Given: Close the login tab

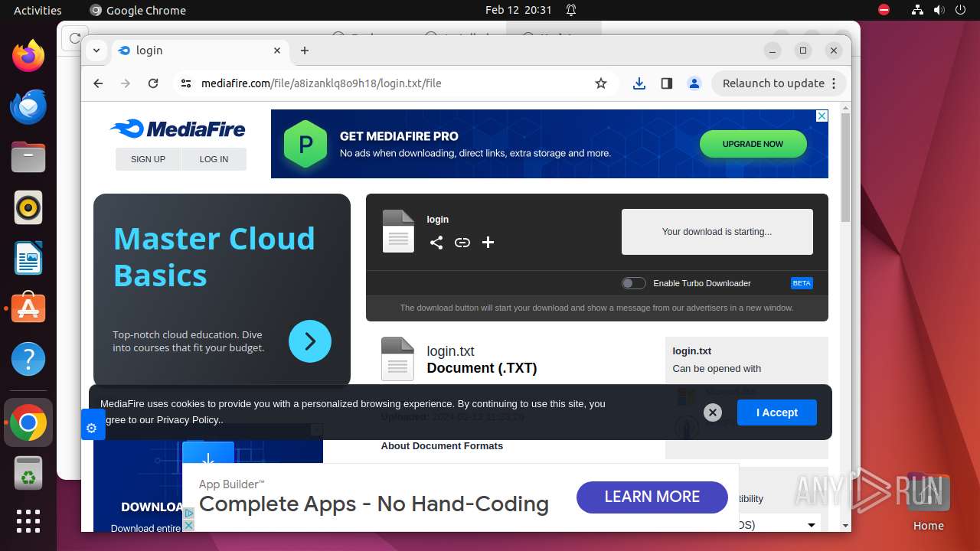Looking at the screenshot, I should [278, 51].
